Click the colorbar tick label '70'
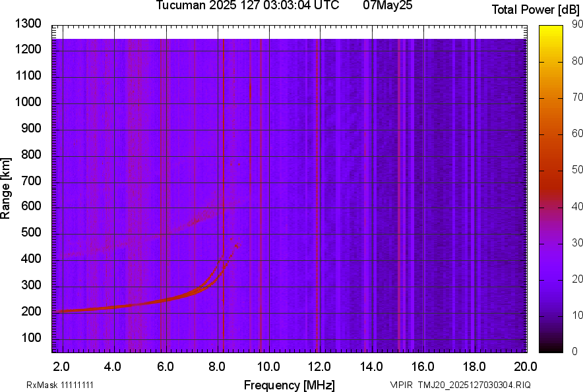 point(577,98)
